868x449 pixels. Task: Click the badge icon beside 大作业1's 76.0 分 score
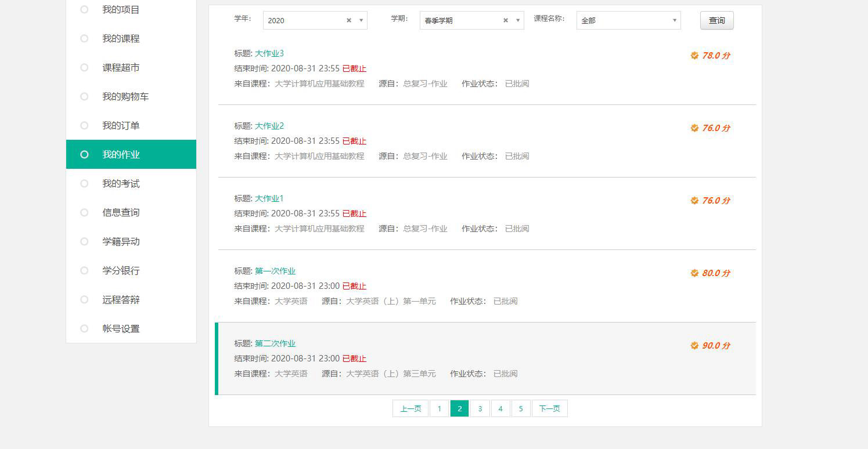tap(694, 201)
